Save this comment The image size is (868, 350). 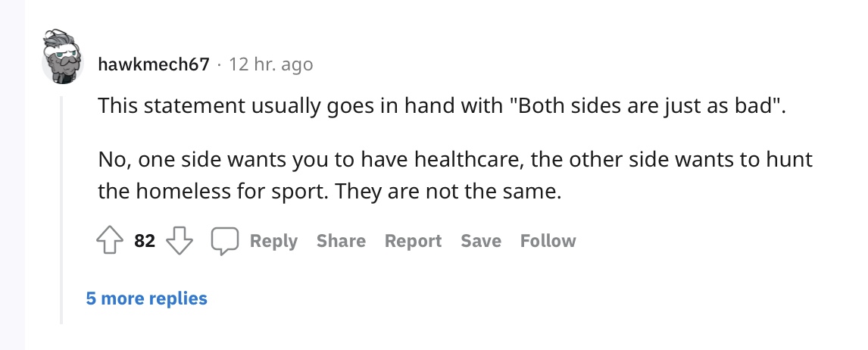pos(481,241)
